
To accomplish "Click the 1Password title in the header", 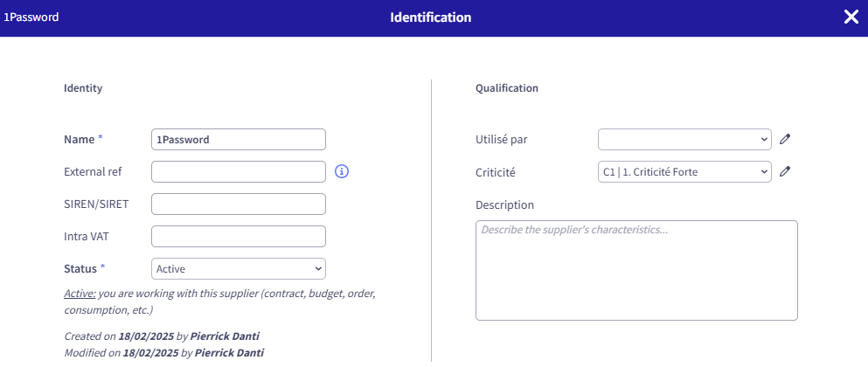I will (31, 17).
